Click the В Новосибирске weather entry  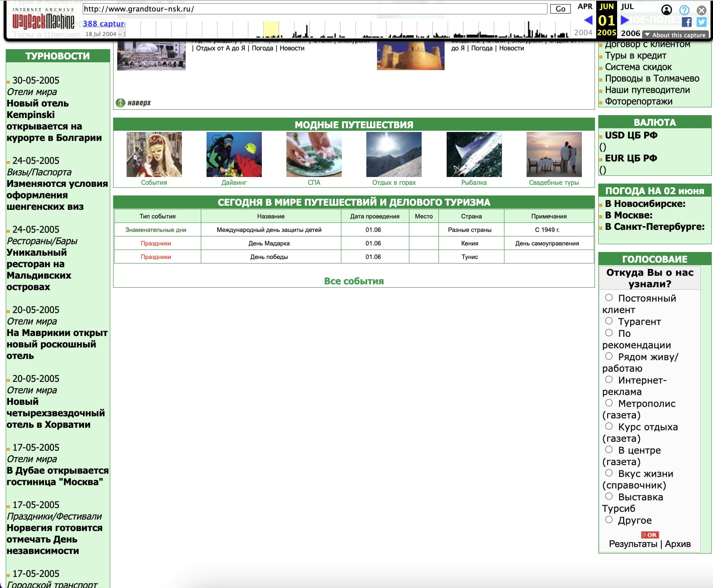pyautogui.click(x=645, y=204)
